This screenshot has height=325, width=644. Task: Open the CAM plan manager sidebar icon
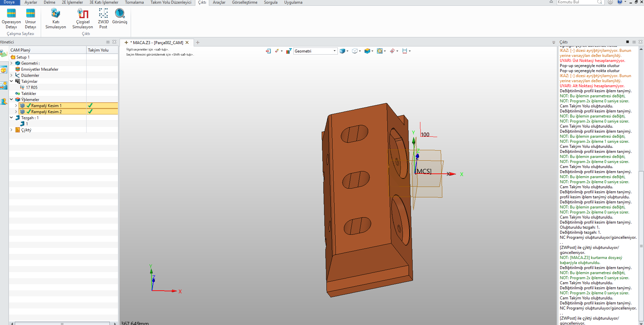coord(4,54)
